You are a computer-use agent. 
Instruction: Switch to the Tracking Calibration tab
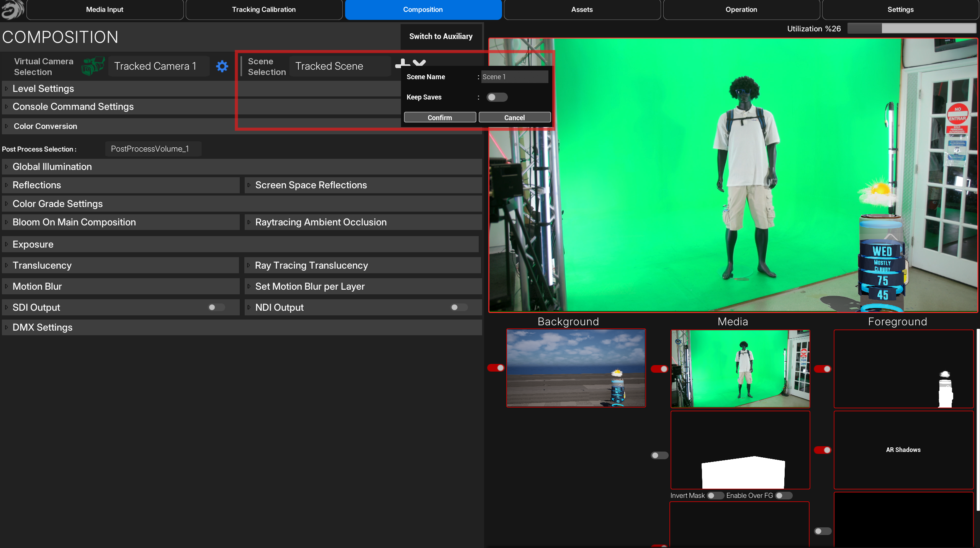tap(263, 10)
